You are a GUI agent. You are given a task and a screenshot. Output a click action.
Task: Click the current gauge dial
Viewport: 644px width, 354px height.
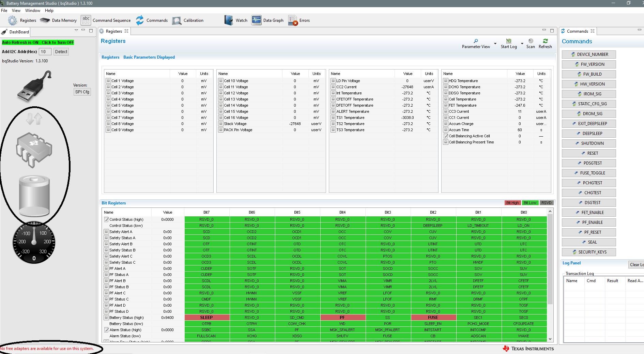[x=34, y=242]
